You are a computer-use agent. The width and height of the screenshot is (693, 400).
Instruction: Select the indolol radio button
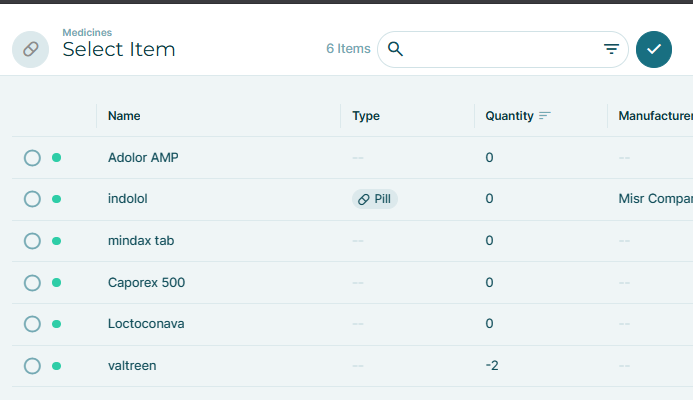(32, 199)
